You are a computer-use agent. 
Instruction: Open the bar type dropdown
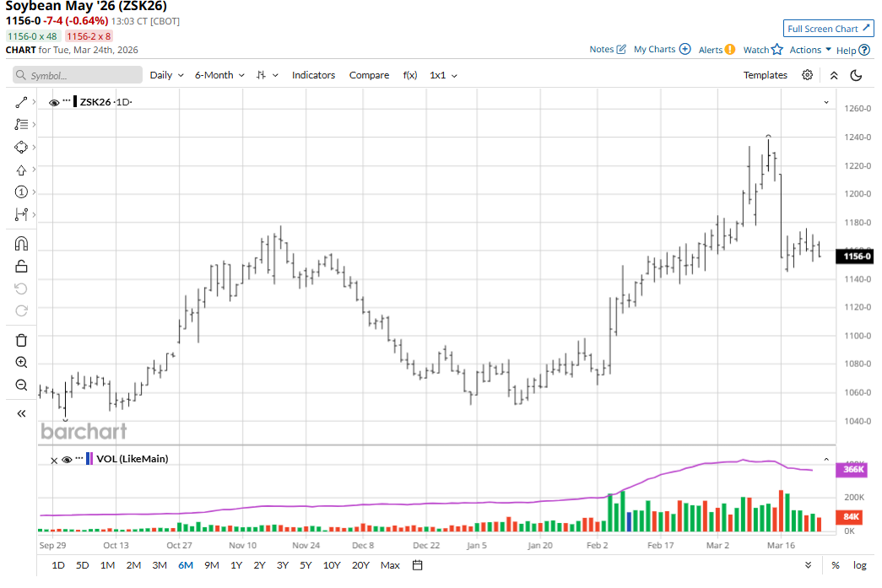(268, 75)
